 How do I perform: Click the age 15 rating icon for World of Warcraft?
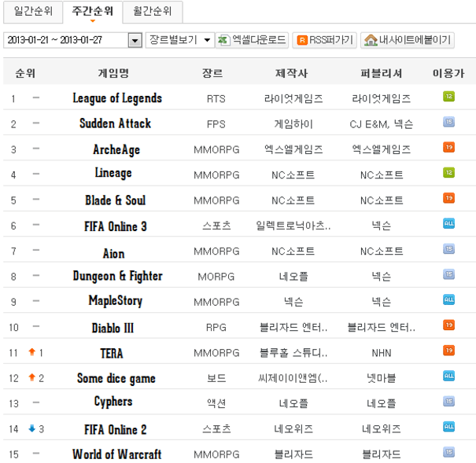click(x=448, y=452)
